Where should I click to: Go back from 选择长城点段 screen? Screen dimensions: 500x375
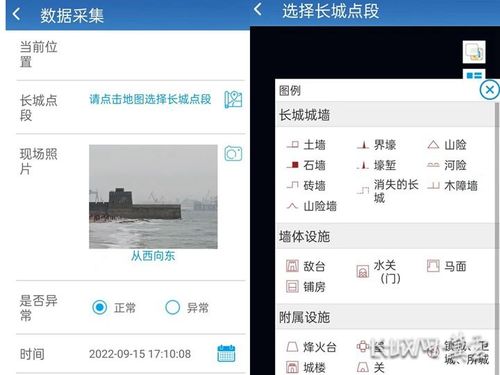257,9
